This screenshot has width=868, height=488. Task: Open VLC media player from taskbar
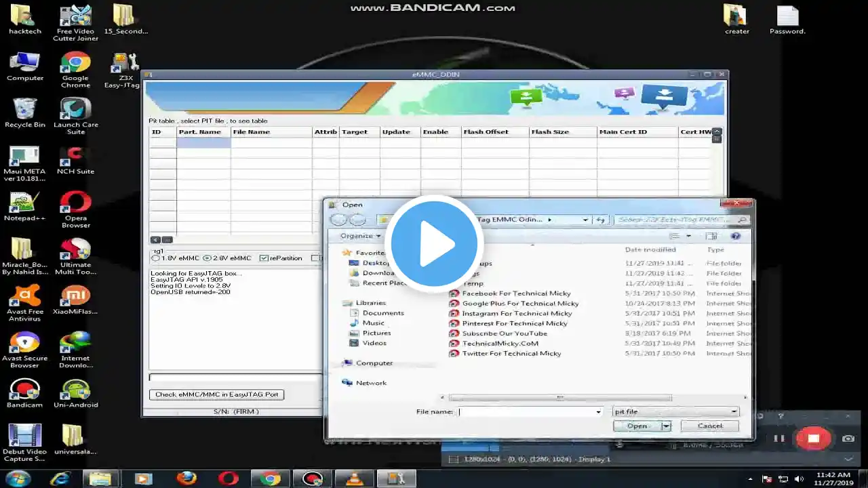(x=355, y=479)
